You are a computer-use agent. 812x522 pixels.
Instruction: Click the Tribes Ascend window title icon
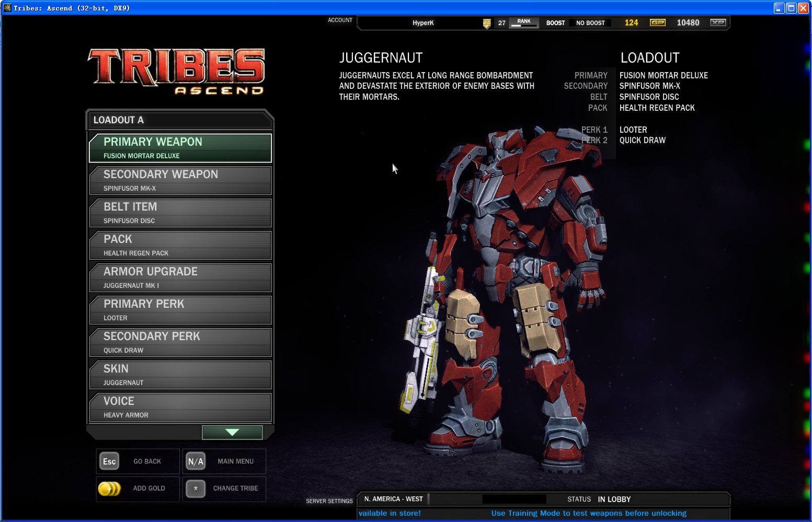[7, 8]
